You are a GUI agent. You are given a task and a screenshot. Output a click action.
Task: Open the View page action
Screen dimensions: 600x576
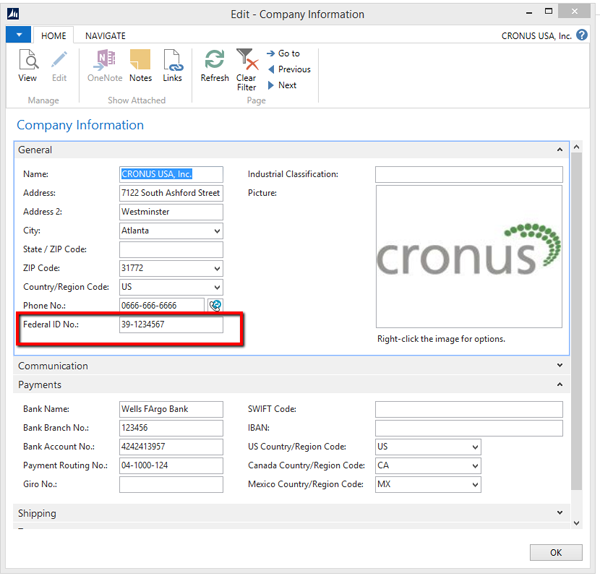click(28, 65)
